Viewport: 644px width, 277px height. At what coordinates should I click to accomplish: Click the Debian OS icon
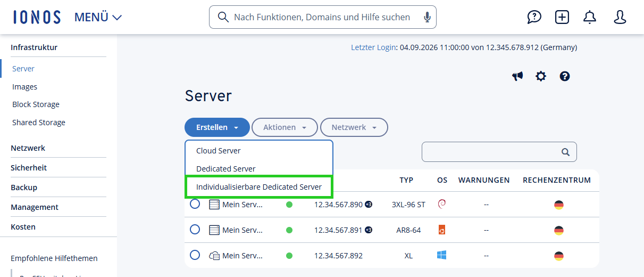pos(441,203)
